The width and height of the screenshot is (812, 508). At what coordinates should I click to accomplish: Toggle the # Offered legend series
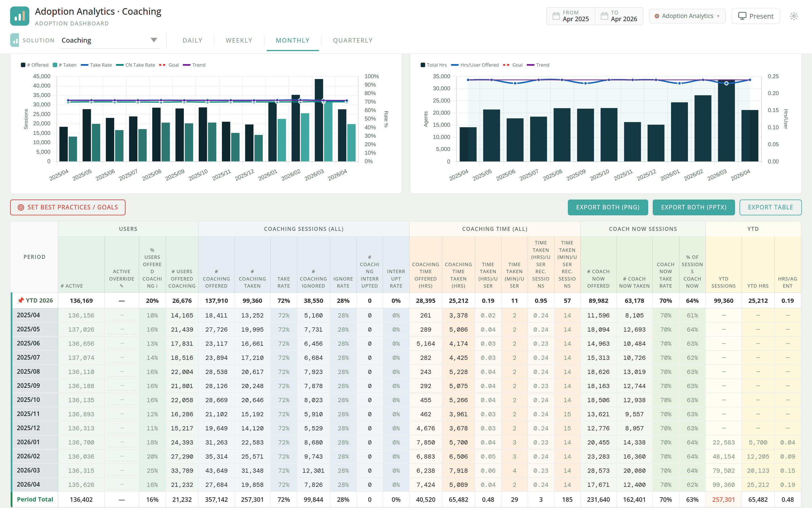[x=35, y=65]
